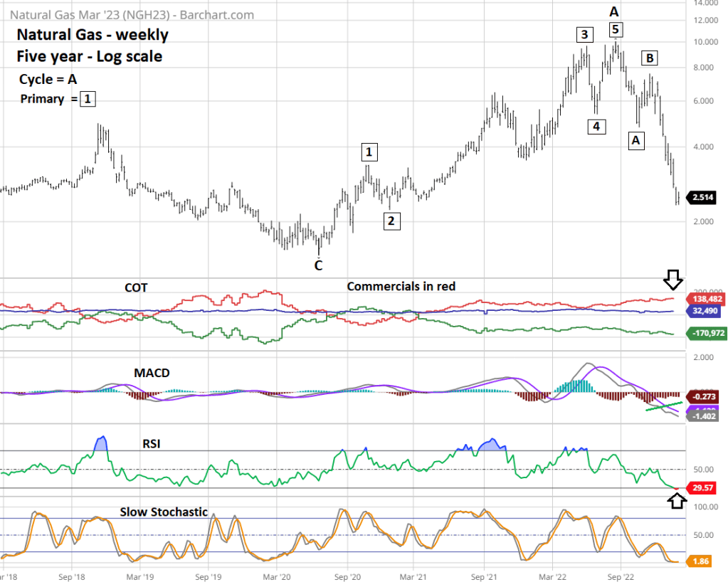Image resolution: width=728 pixels, height=587 pixels.
Task: Click the blue 32,490 COT value tag
Action: tap(704, 312)
